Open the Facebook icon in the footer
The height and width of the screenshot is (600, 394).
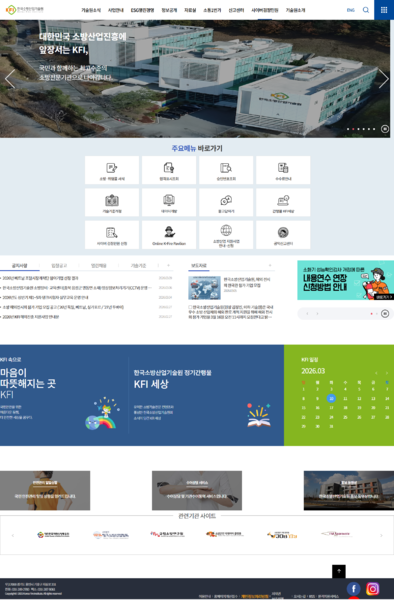(x=353, y=589)
